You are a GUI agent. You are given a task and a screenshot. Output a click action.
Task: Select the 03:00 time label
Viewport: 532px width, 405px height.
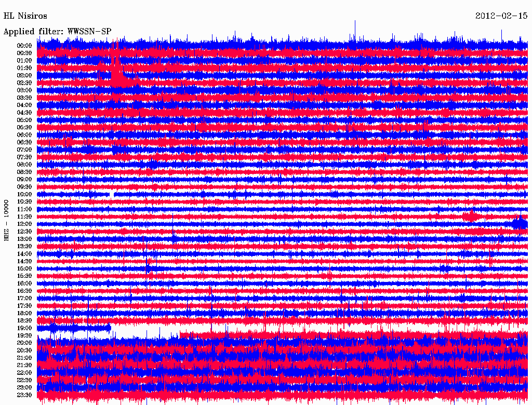(24, 90)
